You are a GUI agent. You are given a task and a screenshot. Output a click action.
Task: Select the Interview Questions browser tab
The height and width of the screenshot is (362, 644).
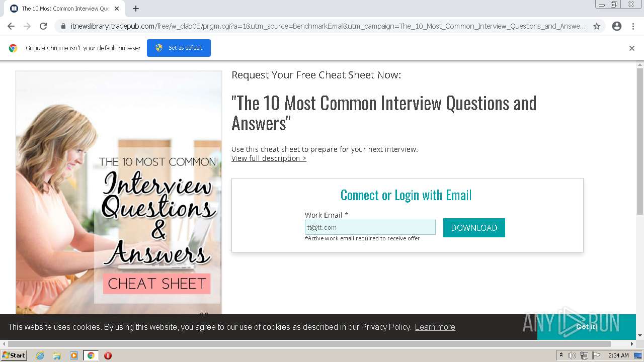pos(64,9)
